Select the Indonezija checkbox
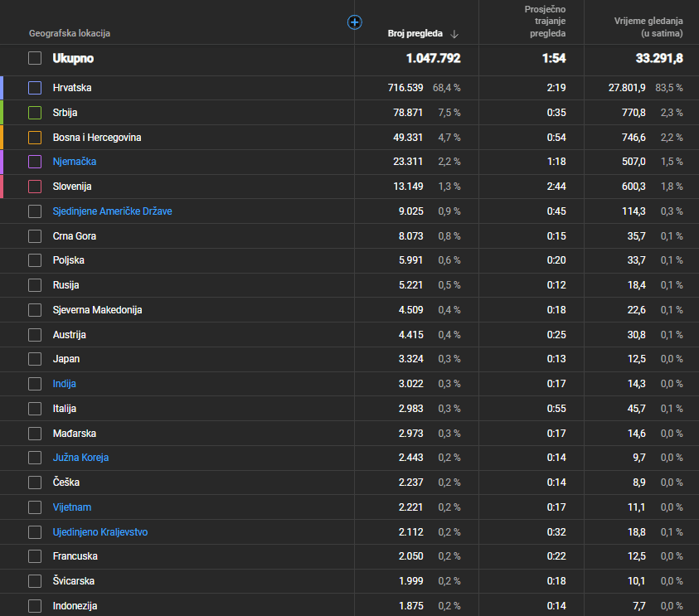 [35, 606]
